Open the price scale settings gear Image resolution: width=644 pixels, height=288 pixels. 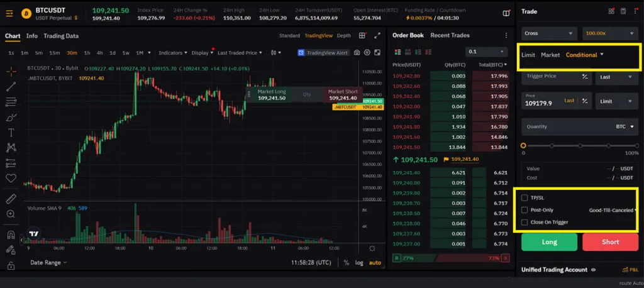pos(372,248)
